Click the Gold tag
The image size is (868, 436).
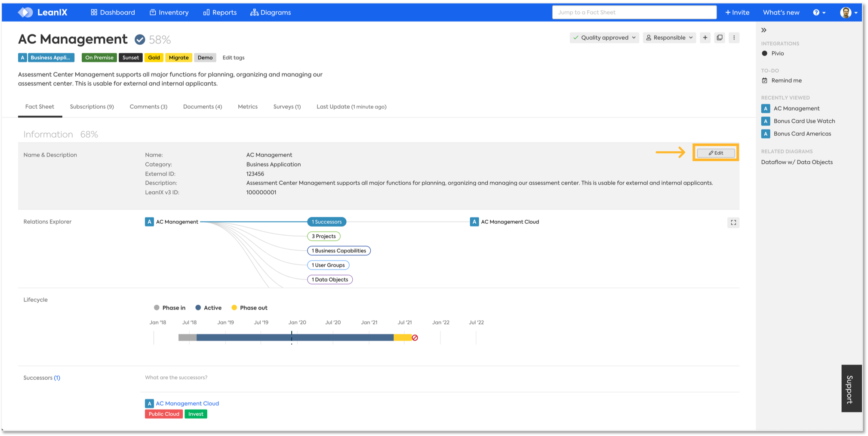point(154,58)
